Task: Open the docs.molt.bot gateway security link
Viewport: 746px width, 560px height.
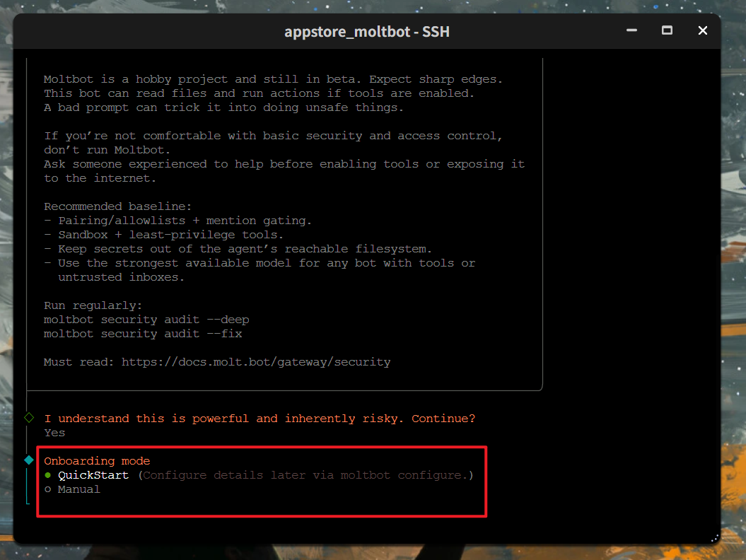Action: [x=256, y=362]
